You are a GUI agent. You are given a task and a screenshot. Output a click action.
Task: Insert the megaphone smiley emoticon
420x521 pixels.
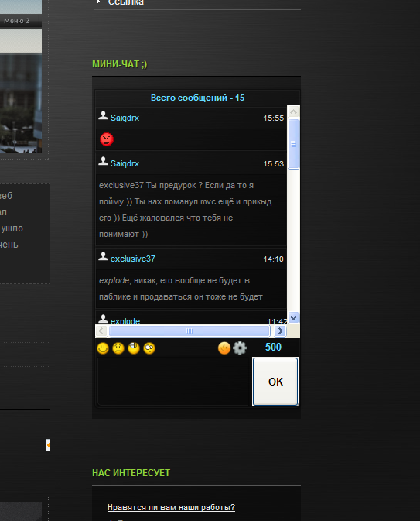134,348
